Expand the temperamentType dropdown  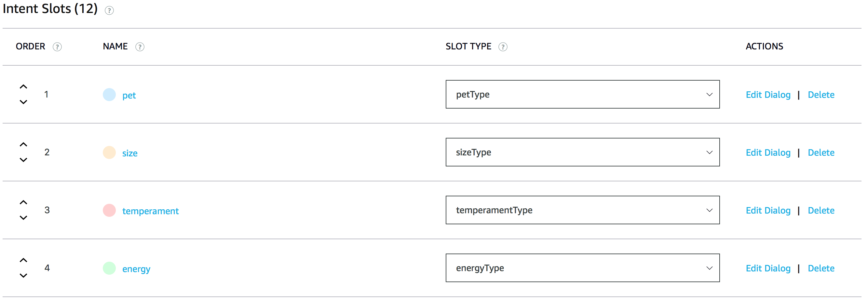click(x=582, y=210)
